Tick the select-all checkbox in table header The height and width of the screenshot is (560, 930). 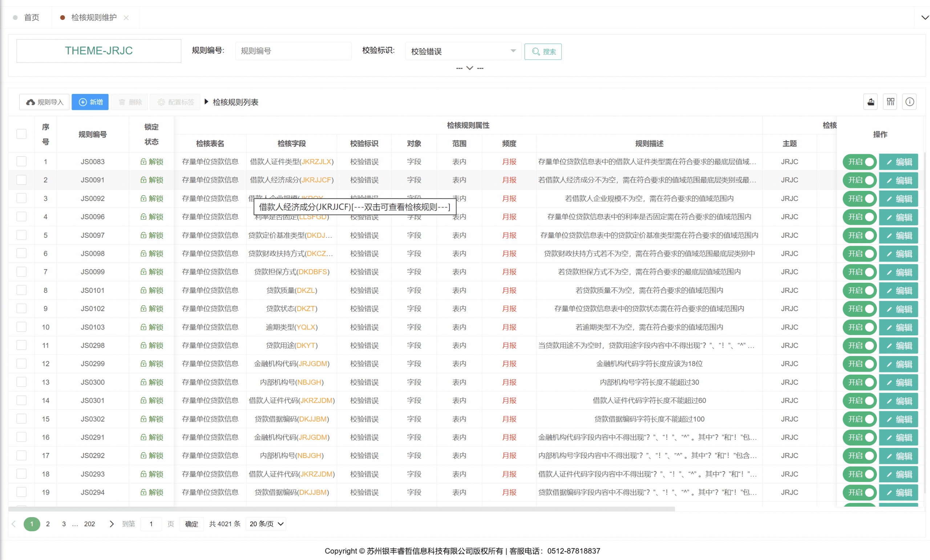click(x=21, y=134)
